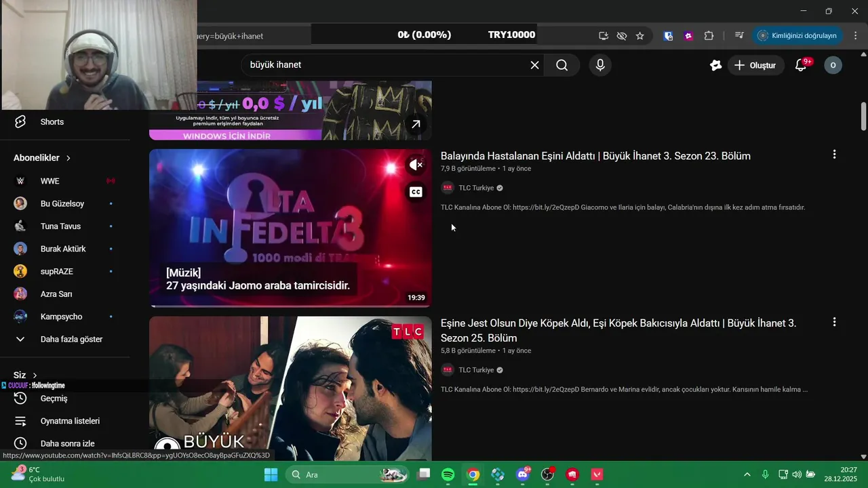Click Kimliğinizi doğrulayın profile button
The height and width of the screenshot is (488, 868).
[x=797, y=36]
